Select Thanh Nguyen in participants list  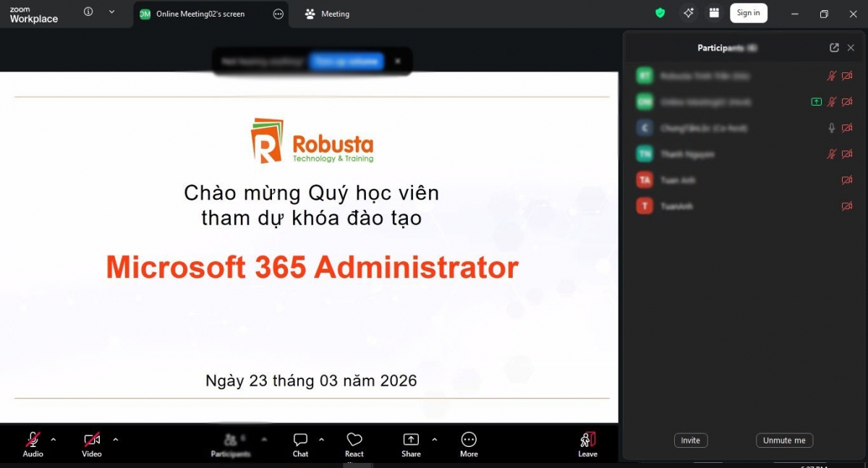[744, 154]
